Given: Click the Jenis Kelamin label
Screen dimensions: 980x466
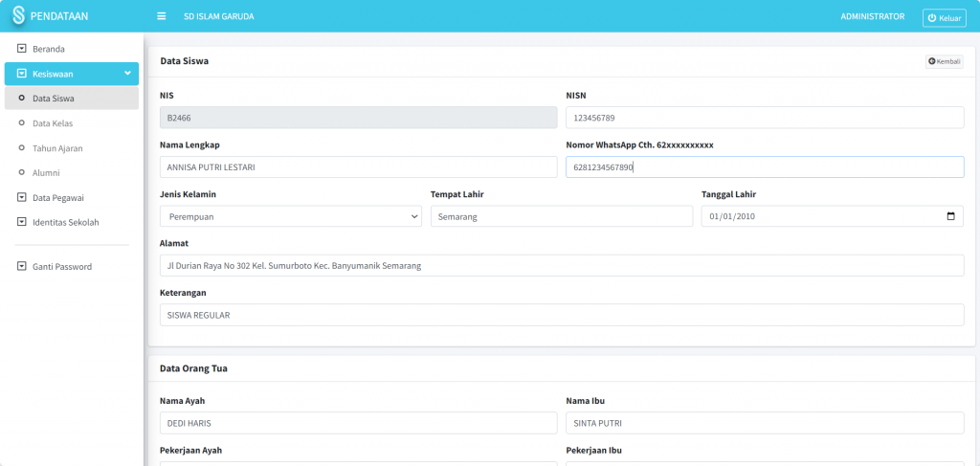Looking at the screenshot, I should click(189, 194).
